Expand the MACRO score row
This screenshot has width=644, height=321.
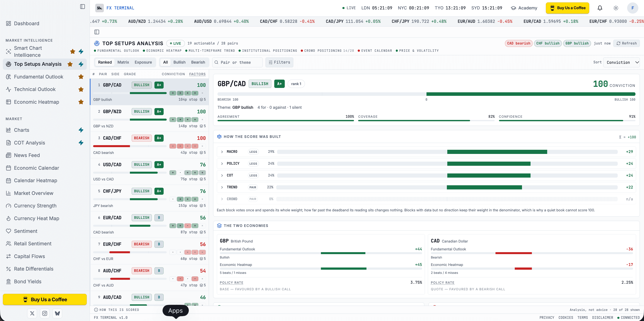click(x=426, y=152)
